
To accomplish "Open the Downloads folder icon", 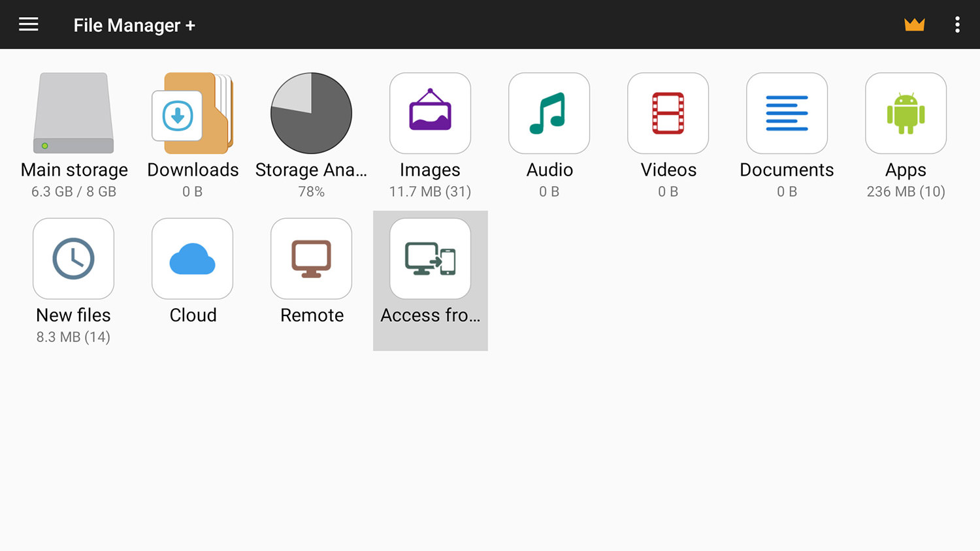I will (193, 113).
